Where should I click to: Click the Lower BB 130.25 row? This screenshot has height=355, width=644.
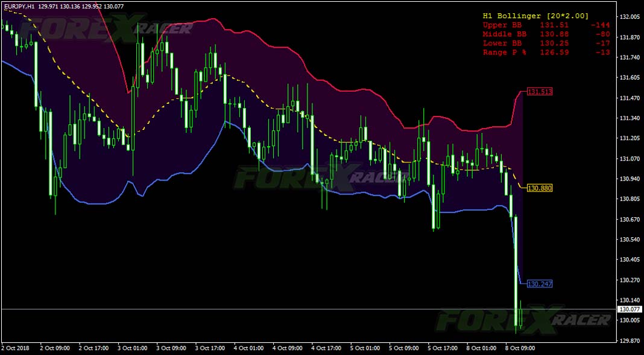pos(546,43)
